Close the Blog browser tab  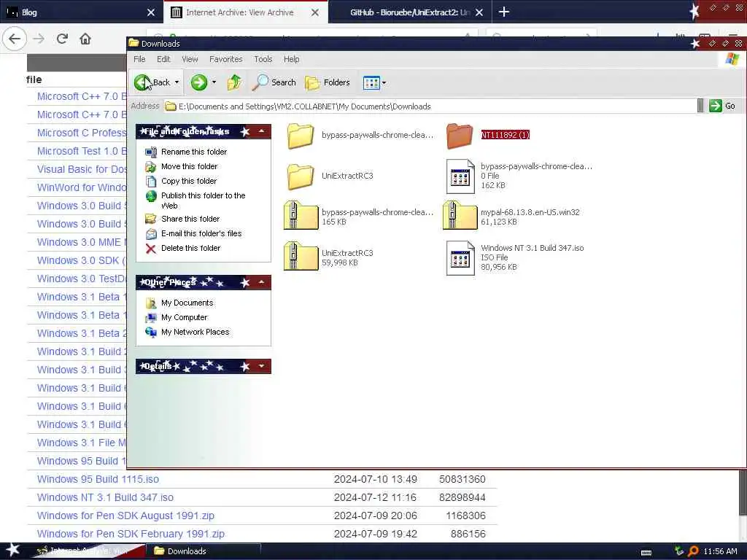coord(150,12)
